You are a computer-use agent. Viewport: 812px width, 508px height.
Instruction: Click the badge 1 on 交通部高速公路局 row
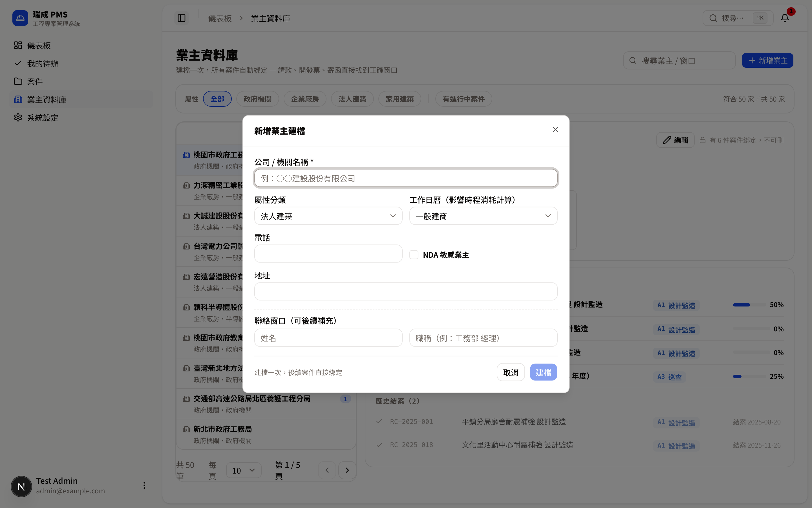(345, 399)
